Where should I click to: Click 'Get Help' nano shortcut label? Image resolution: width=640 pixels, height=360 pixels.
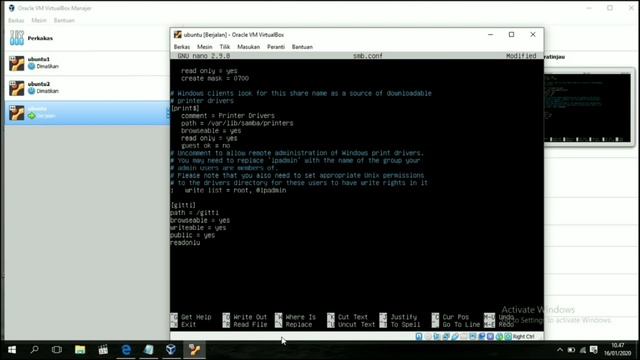196,317
